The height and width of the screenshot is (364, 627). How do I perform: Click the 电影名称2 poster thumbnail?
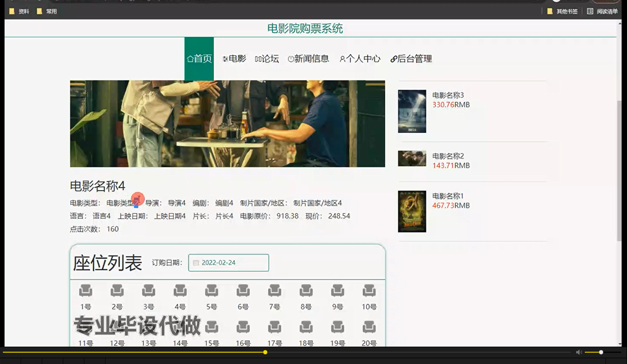pyautogui.click(x=412, y=158)
